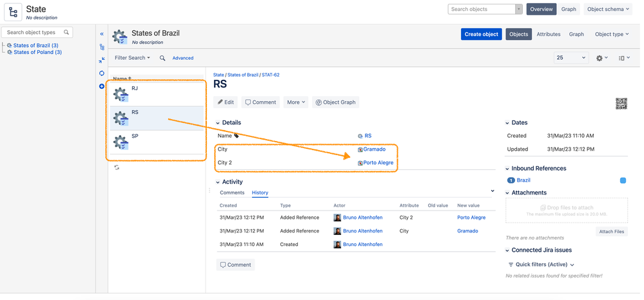Switch to the Comments activity tab

(x=232, y=192)
